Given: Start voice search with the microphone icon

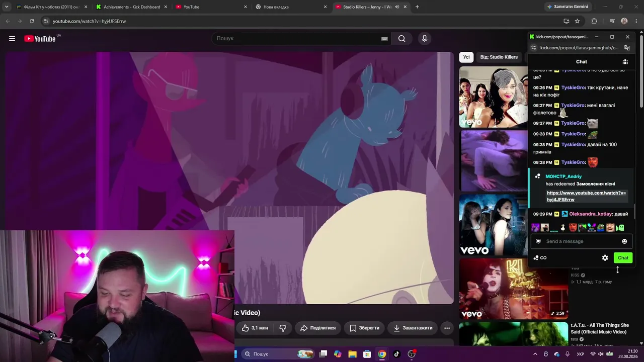Looking at the screenshot, I should point(425,39).
